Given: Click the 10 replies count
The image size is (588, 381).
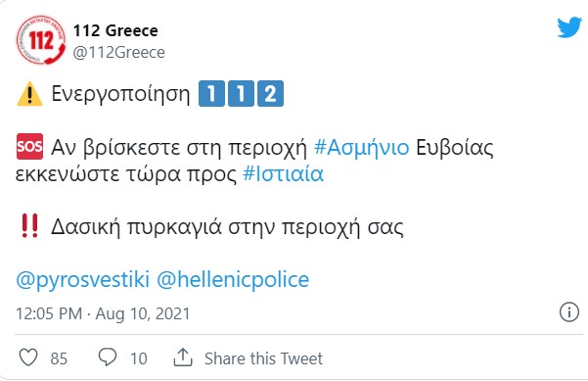Looking at the screenshot, I should 139,358.
